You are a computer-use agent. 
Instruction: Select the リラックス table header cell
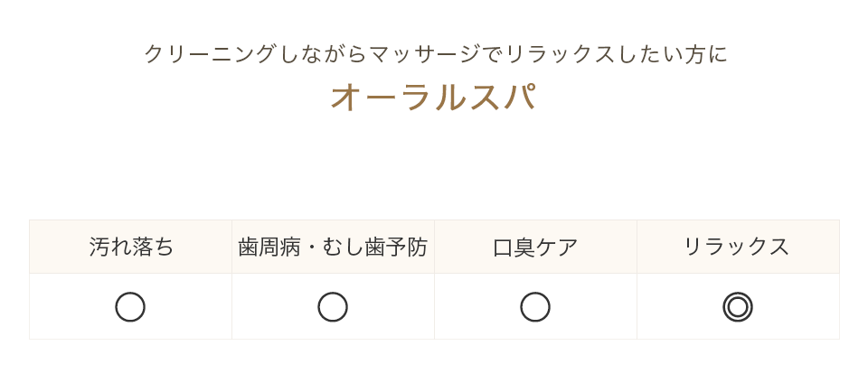[738, 247]
